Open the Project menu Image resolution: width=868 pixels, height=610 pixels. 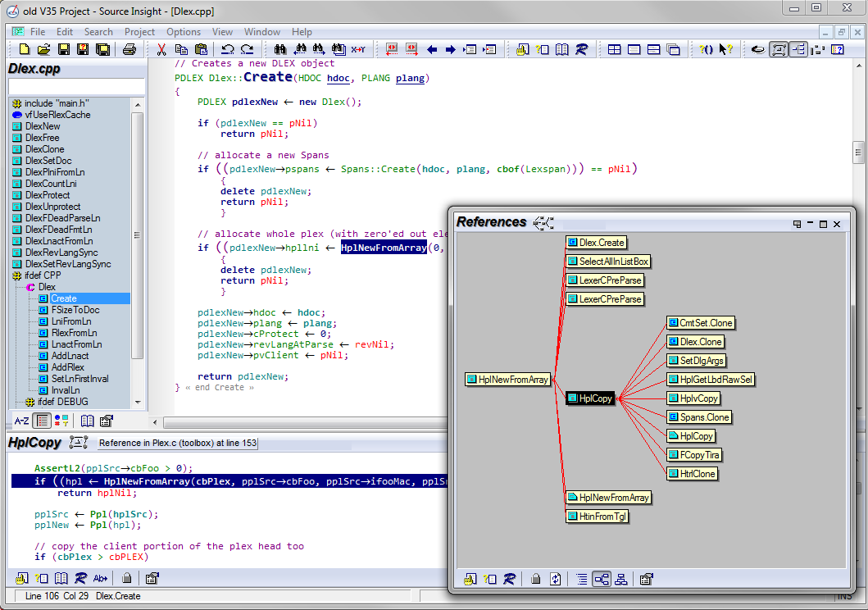tap(139, 32)
